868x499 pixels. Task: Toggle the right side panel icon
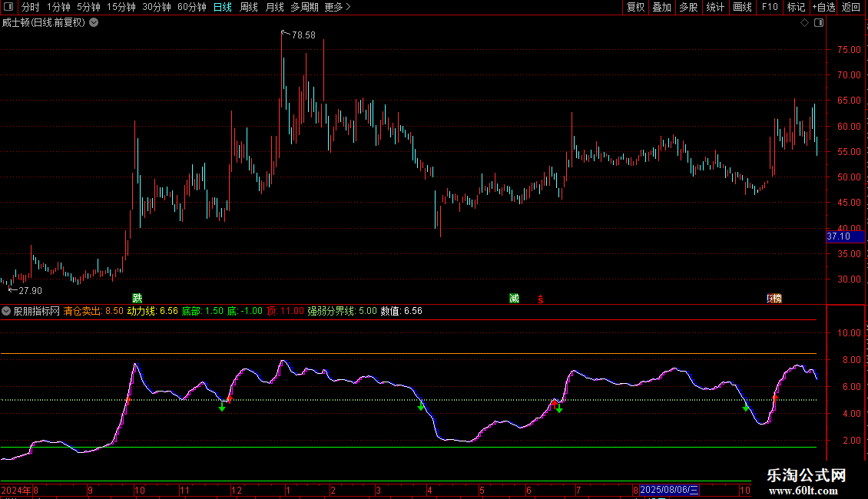coord(820,23)
